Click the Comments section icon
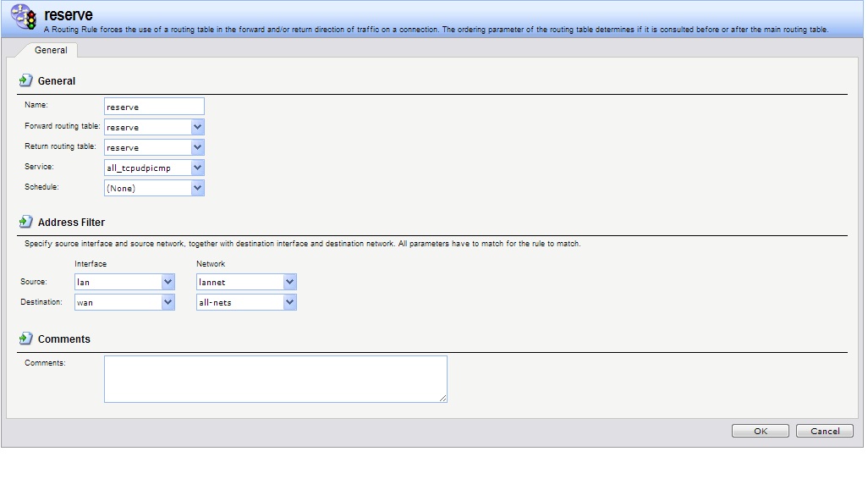The width and height of the screenshot is (868, 479). coord(25,339)
